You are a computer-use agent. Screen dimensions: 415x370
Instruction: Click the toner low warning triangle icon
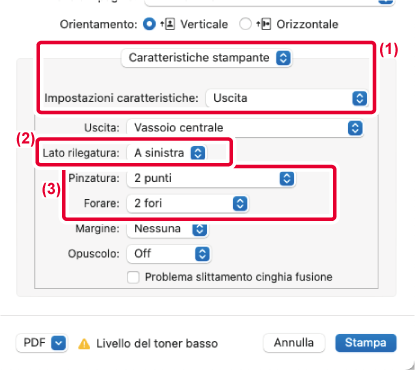click(84, 344)
